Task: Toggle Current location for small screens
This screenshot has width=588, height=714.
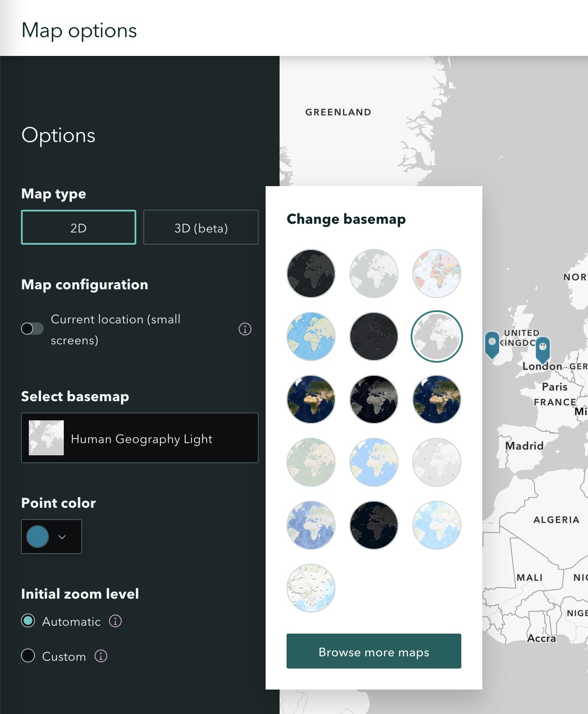Action: (x=32, y=329)
